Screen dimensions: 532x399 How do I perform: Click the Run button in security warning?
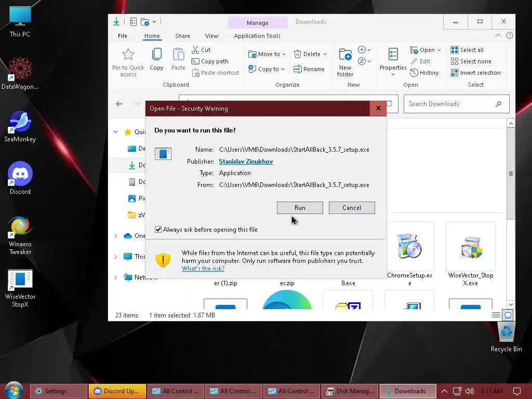pos(300,208)
